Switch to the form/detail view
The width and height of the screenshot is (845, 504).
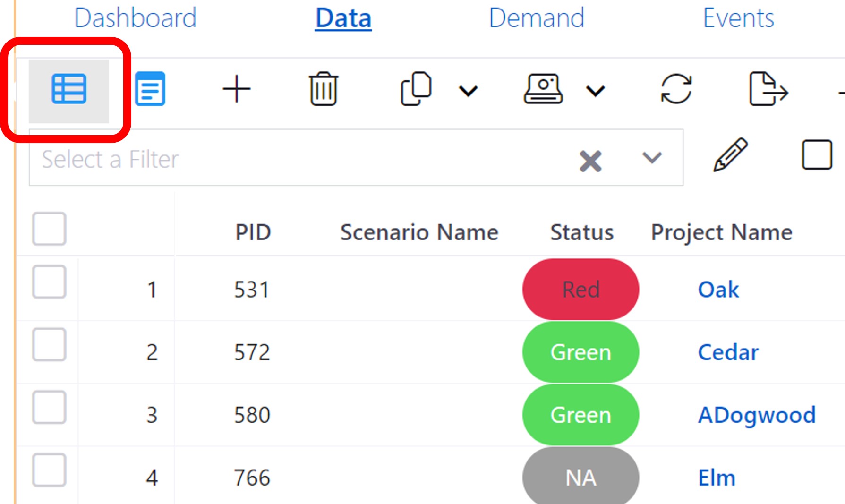coord(150,89)
